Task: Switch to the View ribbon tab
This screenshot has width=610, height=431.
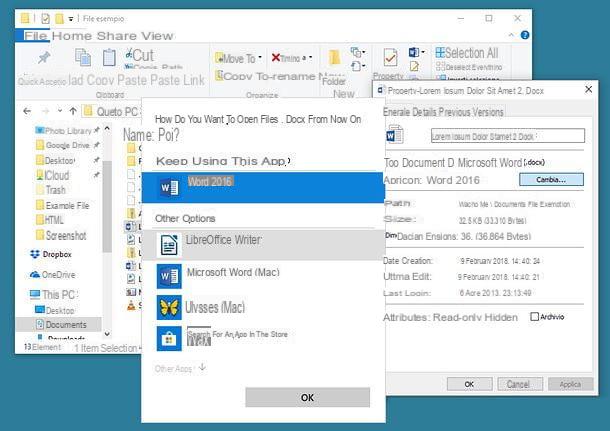Action: click(157, 36)
